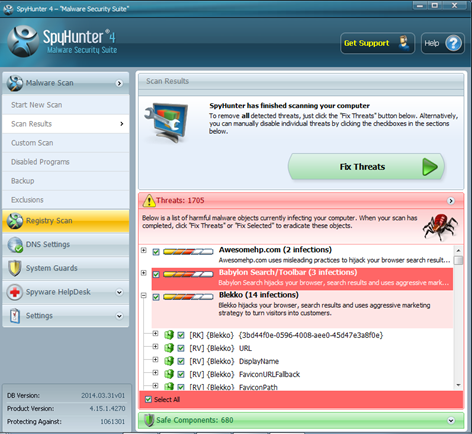This screenshot has height=434, width=472.
Task: Click the registry icon for {Blekko} URL entry
Action: coord(169,348)
